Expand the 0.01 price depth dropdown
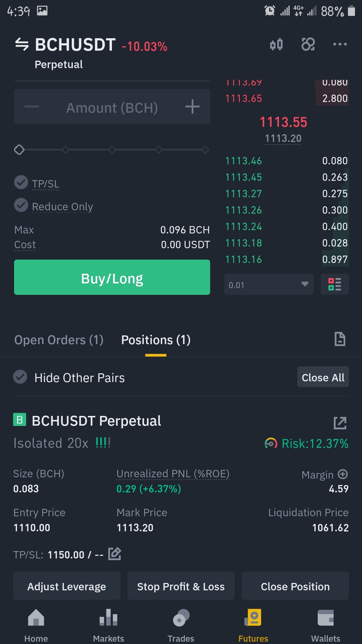This screenshot has height=644, width=362. click(269, 284)
